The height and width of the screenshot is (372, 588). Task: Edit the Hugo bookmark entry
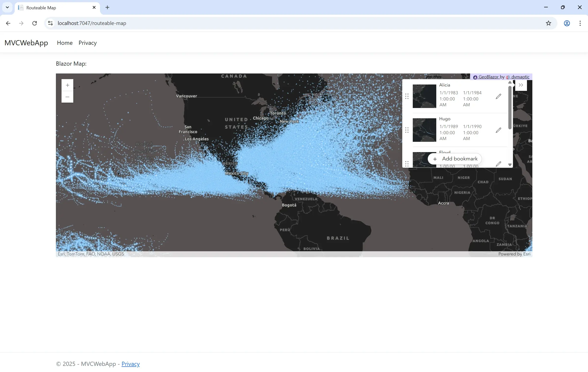[x=499, y=130]
